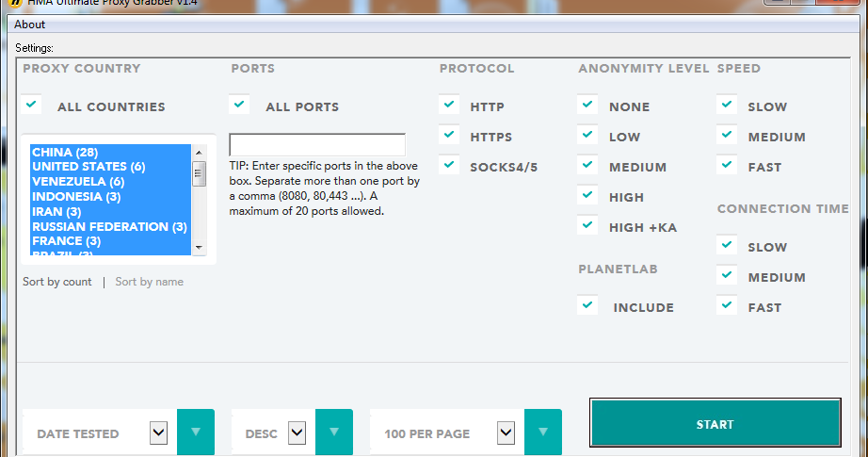Click the Sort by name link
Image resolution: width=868 pixels, height=457 pixels.
pos(149,282)
